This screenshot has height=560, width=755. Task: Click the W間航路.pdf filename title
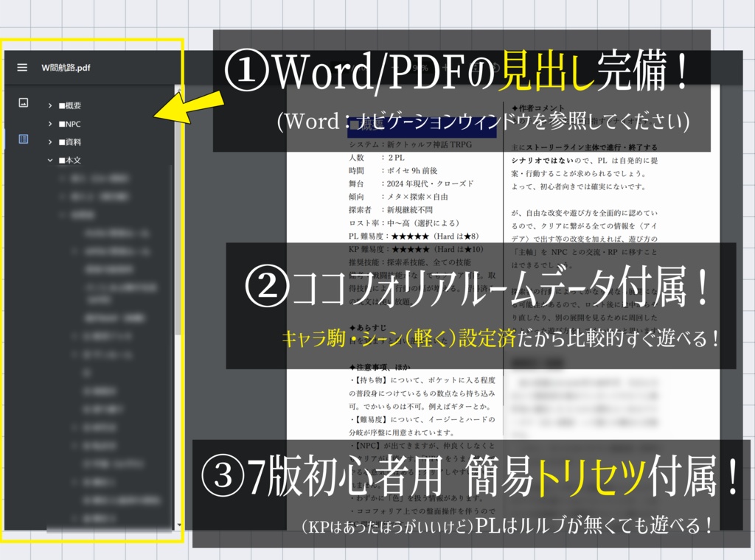(66, 68)
